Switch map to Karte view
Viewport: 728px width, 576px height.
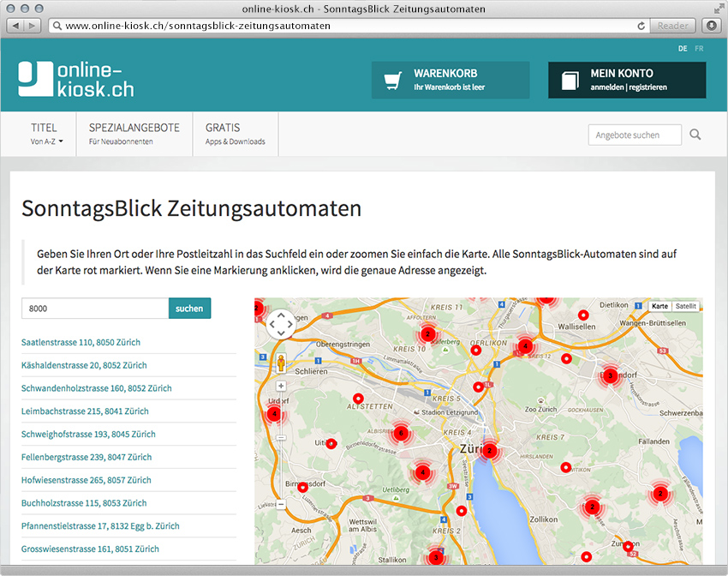point(659,306)
